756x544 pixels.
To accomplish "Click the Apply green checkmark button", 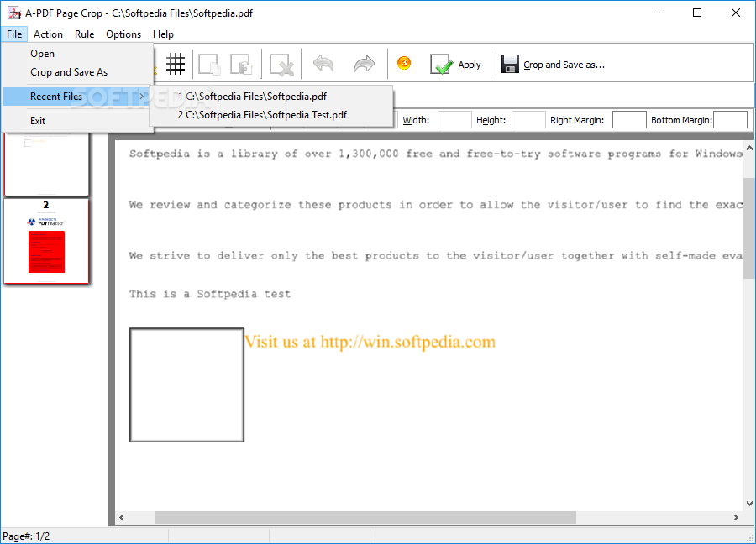I will [455, 64].
